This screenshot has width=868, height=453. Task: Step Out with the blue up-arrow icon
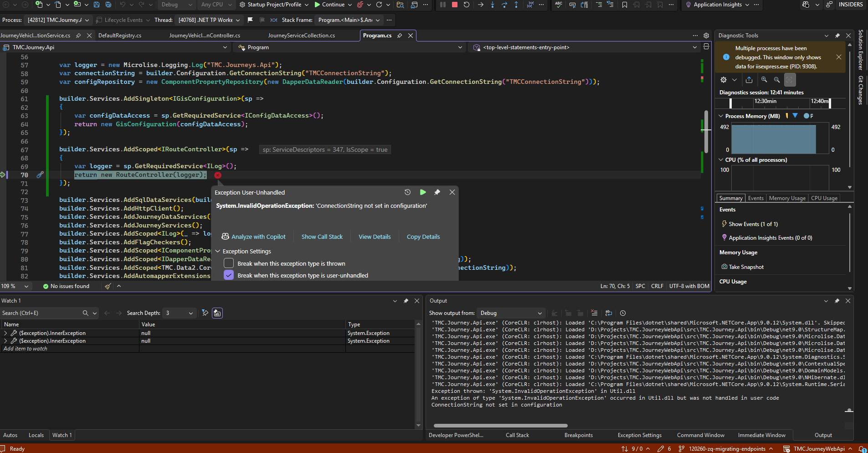pyautogui.click(x=516, y=5)
